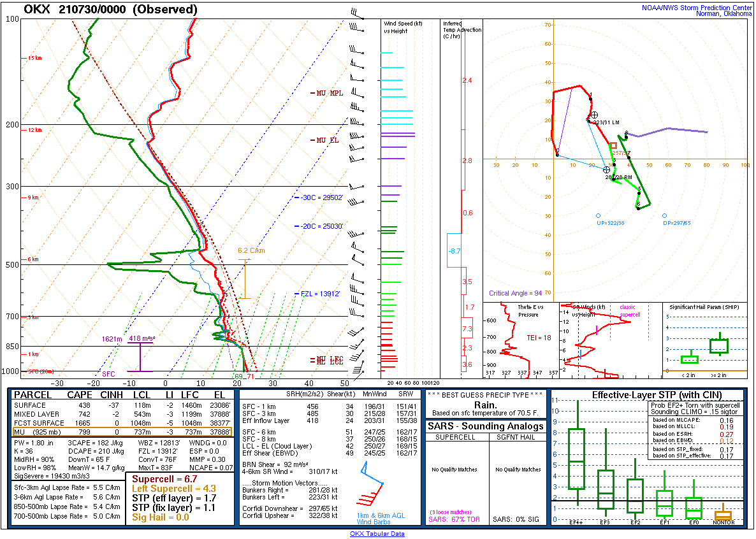Click the Bunkers Right = 281/28 kt line
This screenshot has height=539, width=756.
[x=290, y=491]
